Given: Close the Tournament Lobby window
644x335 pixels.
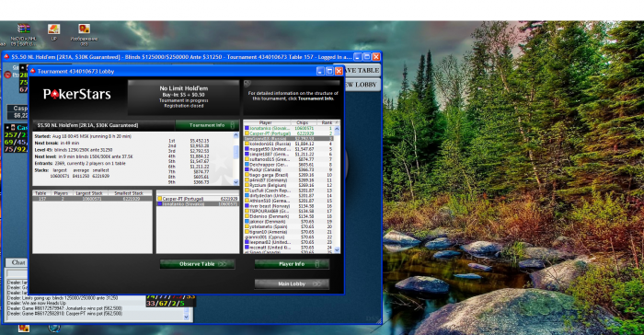Looking at the screenshot, I should point(339,71).
